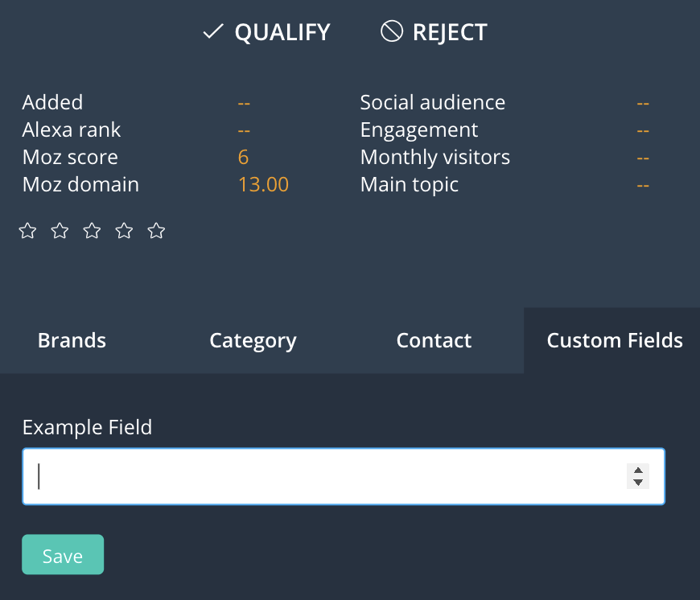Select the Custom Fields tab
The width and height of the screenshot is (700, 600).
coord(615,341)
